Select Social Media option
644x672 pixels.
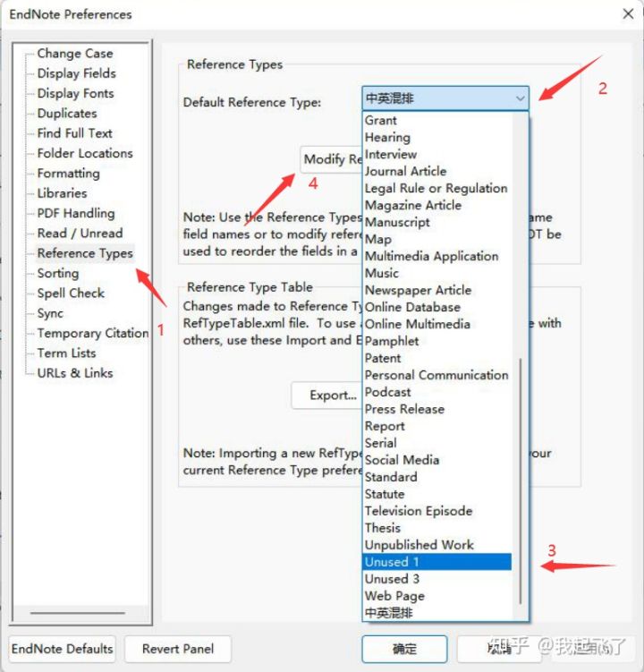pos(437,460)
